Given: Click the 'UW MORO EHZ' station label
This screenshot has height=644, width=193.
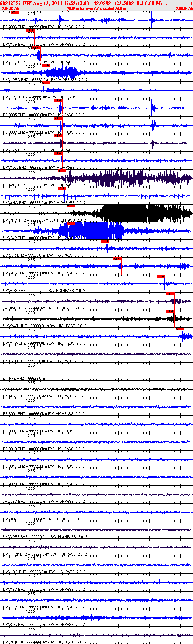Looking at the screenshot, I should [15, 80].
